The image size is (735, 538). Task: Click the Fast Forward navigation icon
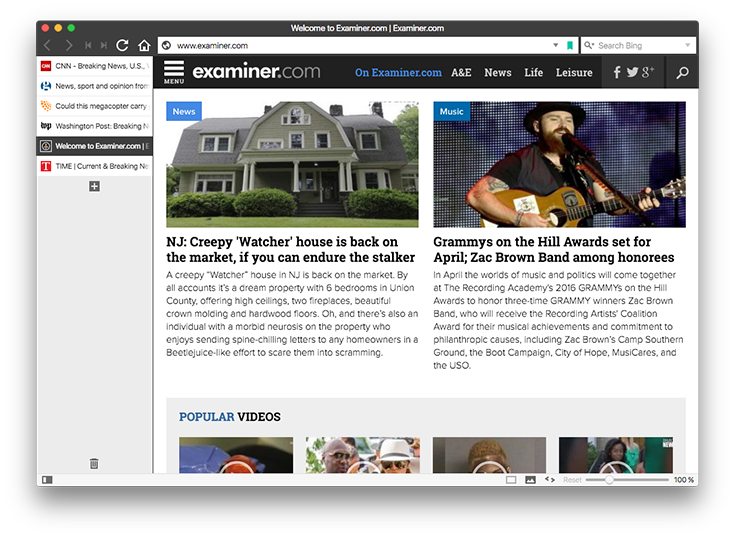tap(104, 45)
